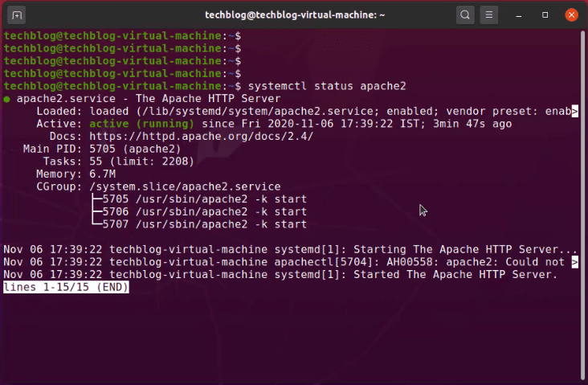This screenshot has width=588, height=385.
Task: Click 'active (running)' status text
Action: pyautogui.click(x=141, y=124)
